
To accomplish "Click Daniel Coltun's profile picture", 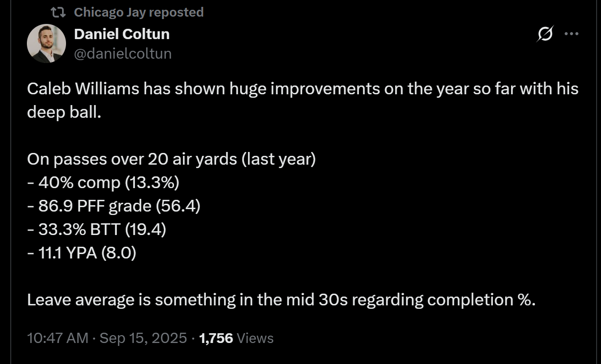I will [46, 43].
